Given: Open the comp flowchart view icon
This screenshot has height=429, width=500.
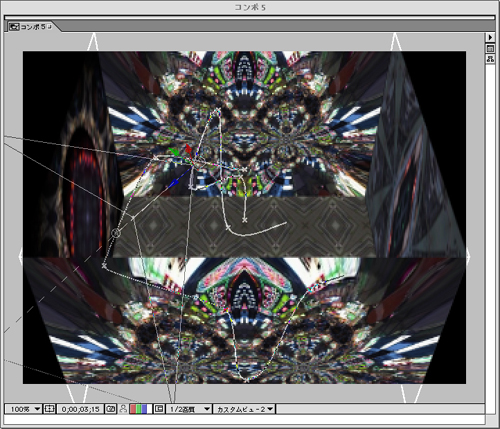Looking at the screenshot, I should tap(490, 59).
